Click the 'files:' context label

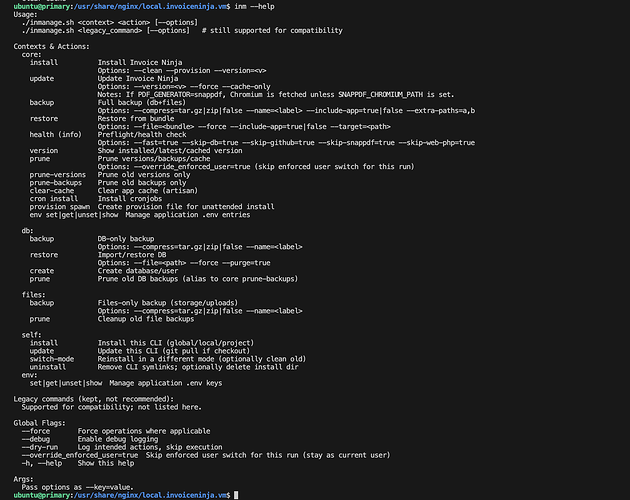point(33,295)
